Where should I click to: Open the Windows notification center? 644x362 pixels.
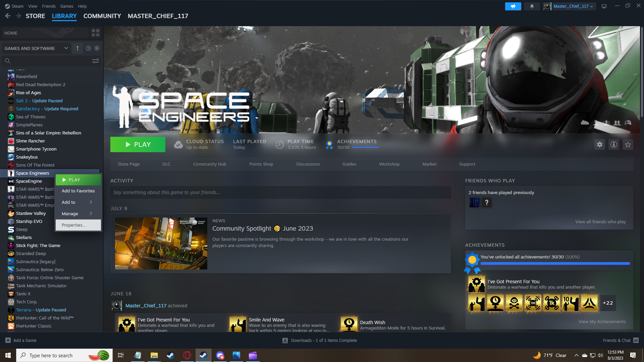633,355
